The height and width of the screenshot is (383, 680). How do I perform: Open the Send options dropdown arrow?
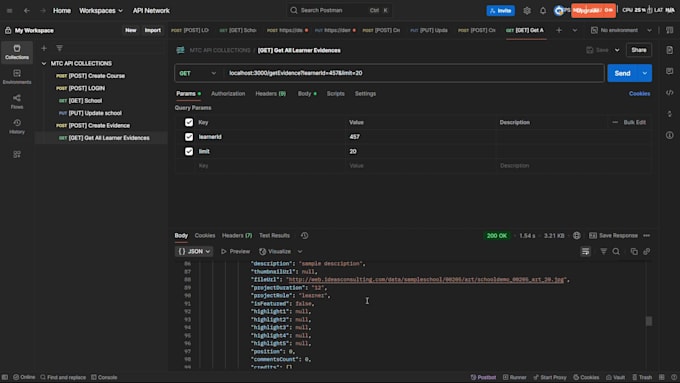point(645,73)
